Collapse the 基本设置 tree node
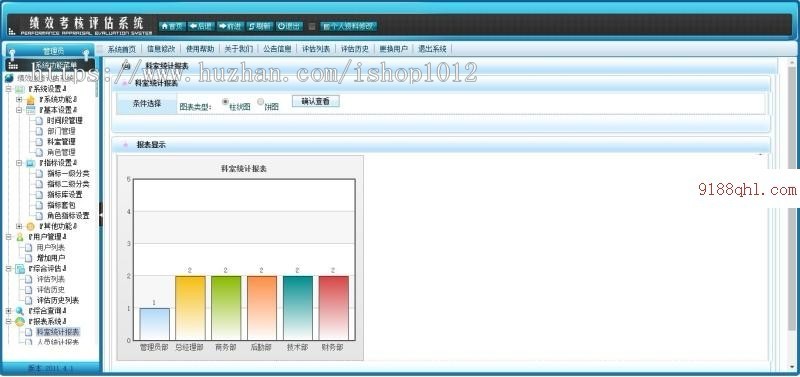The image size is (800, 377). [19, 110]
